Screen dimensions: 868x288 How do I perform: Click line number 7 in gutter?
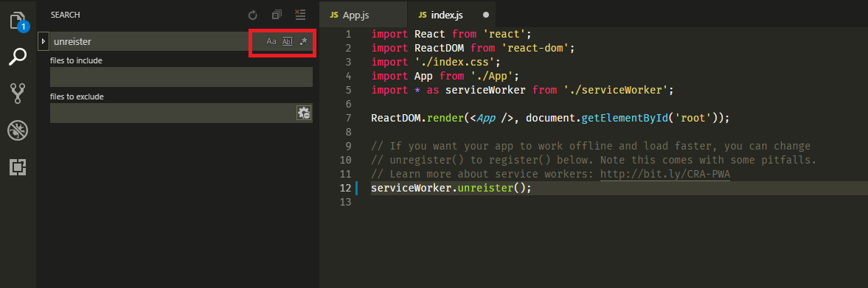[x=348, y=118]
